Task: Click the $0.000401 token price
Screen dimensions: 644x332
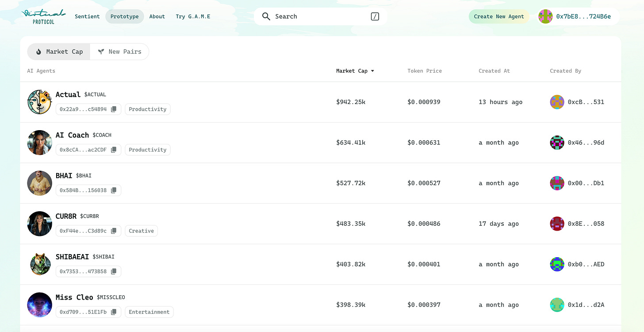Action: pos(424,264)
